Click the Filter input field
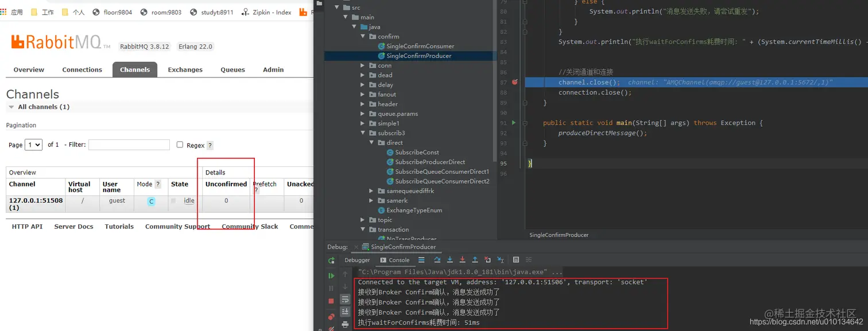Image resolution: width=868 pixels, height=331 pixels. click(129, 145)
